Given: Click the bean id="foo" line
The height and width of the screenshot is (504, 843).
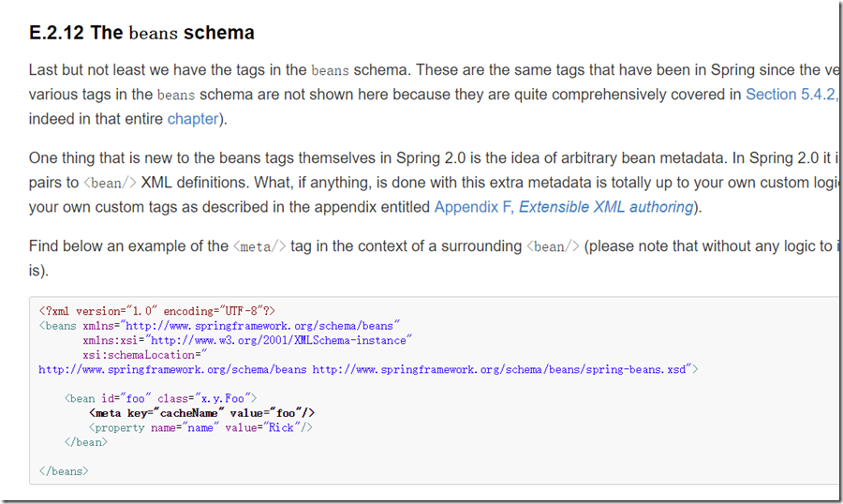Looking at the screenshot, I should click(161, 398).
